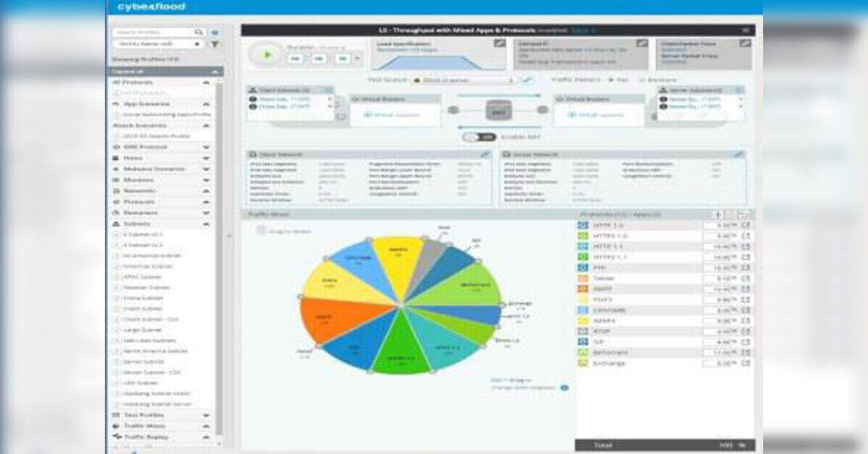Expand the DNS Protocol section
This screenshot has height=454, width=868.
pyautogui.click(x=206, y=147)
